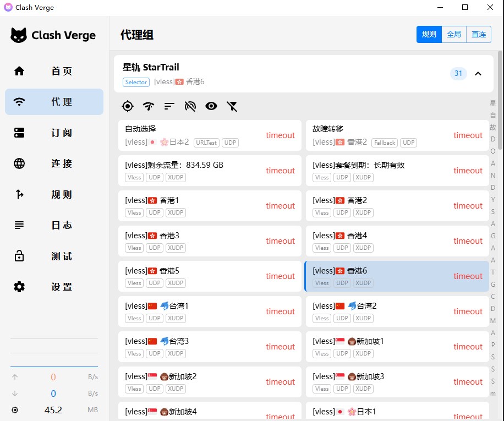Click the locate current proxy target icon
504x421 pixels.
click(128, 106)
